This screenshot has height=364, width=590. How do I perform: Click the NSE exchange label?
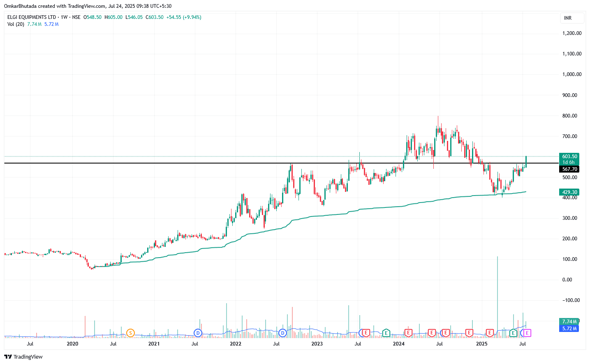[x=76, y=17]
